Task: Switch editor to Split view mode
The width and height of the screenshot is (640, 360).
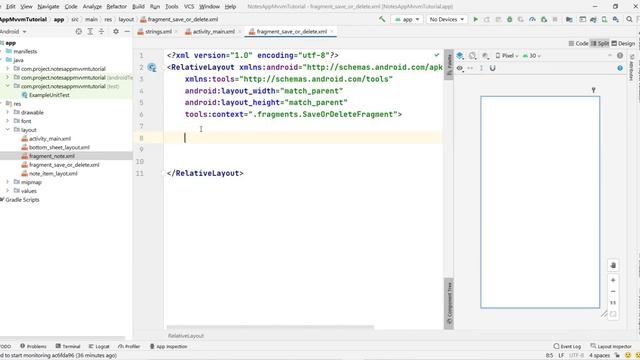Action: [600, 43]
